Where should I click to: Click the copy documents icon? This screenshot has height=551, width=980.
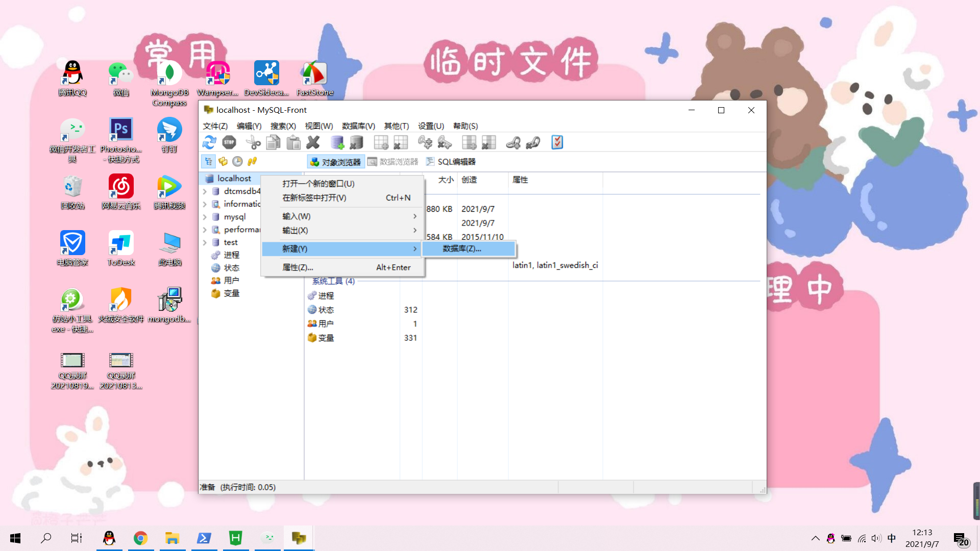273,142
